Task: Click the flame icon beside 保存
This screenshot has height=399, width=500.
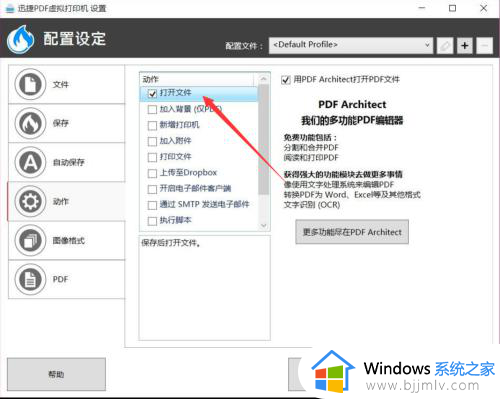Action: click(30, 123)
